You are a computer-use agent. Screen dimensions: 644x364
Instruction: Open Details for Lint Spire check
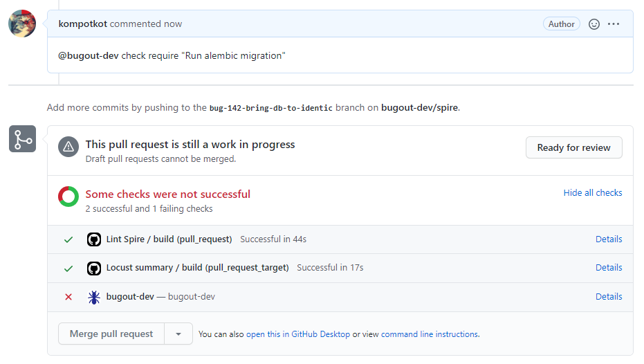pyautogui.click(x=609, y=239)
